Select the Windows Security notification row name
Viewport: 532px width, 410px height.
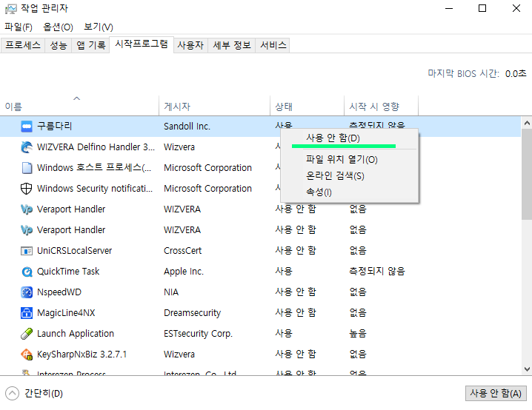[x=95, y=189]
